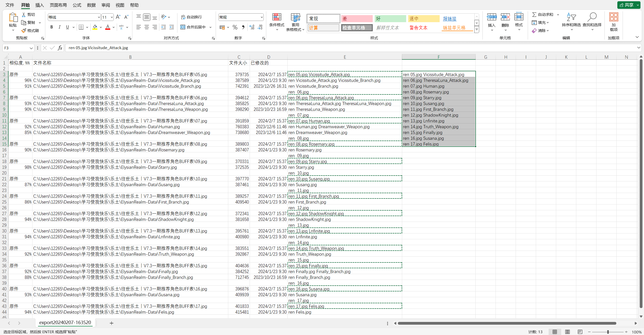
Task: Click the accounting number format icon
Action: 222,27
